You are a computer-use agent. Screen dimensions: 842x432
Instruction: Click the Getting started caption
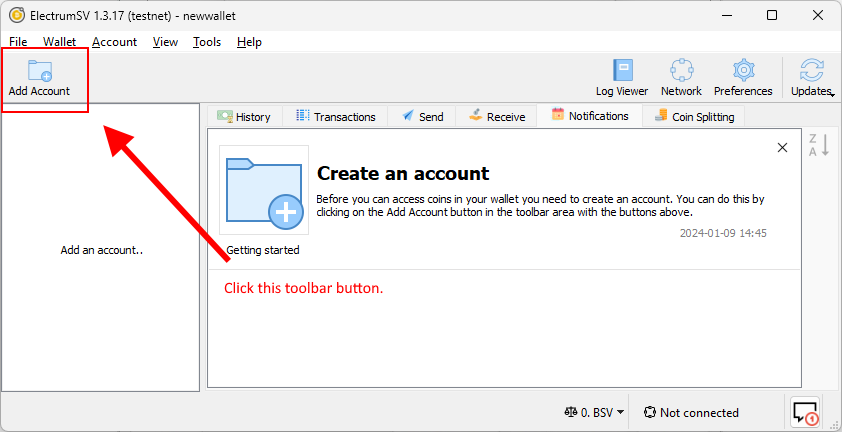[263, 250]
